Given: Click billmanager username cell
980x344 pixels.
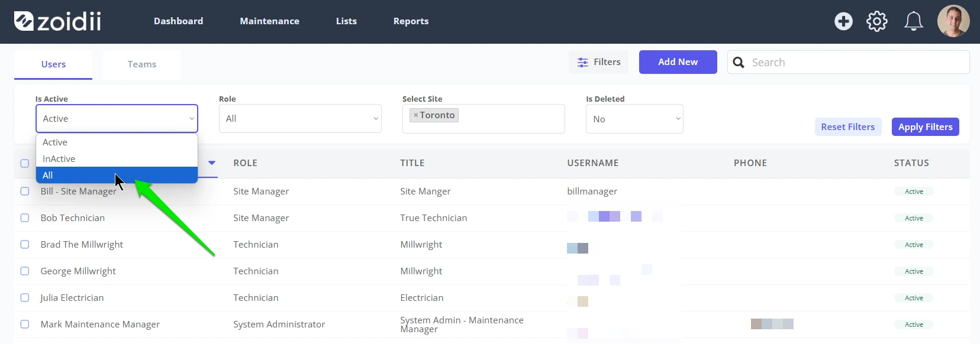Looking at the screenshot, I should (x=592, y=191).
